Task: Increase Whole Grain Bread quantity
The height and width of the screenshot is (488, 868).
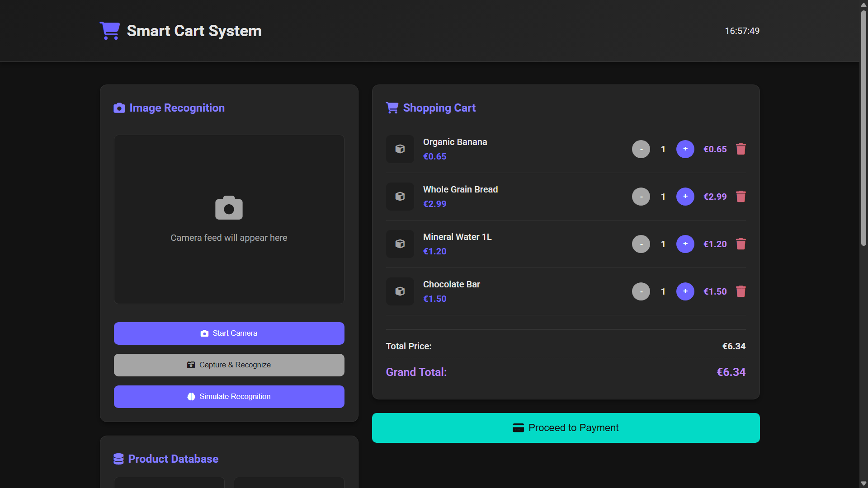Action: [x=685, y=197]
